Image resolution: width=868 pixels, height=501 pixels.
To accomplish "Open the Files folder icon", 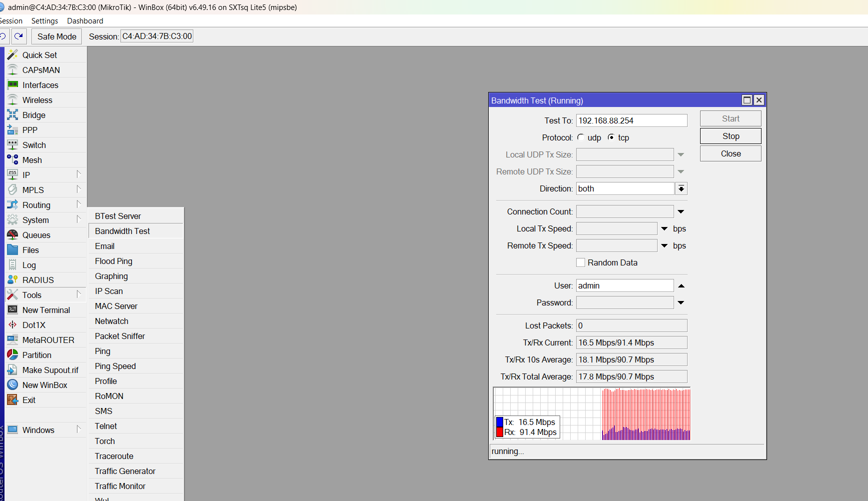I will point(12,250).
